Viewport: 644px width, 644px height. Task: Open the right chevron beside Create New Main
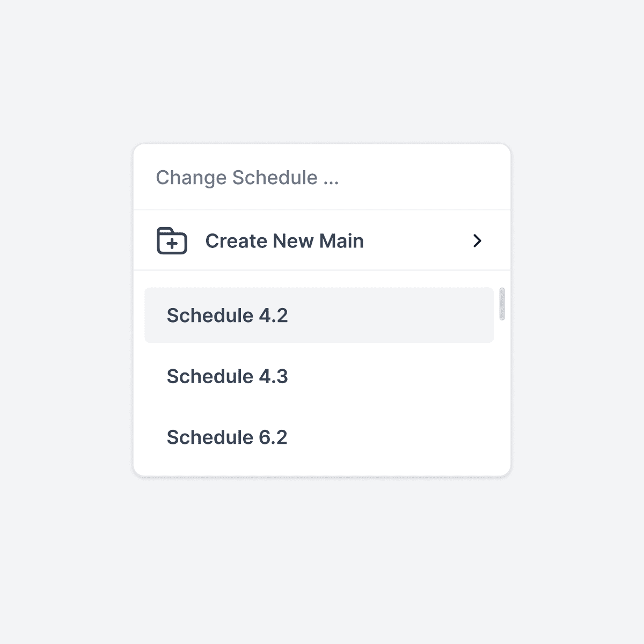click(x=477, y=241)
